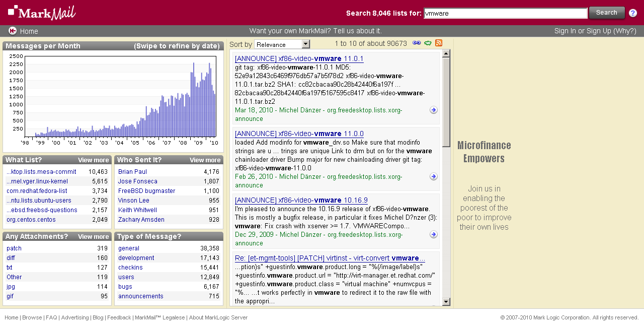Screen dimensions: 644x326
Task: Expand View more in Any Attachments panel
Action: point(94,237)
